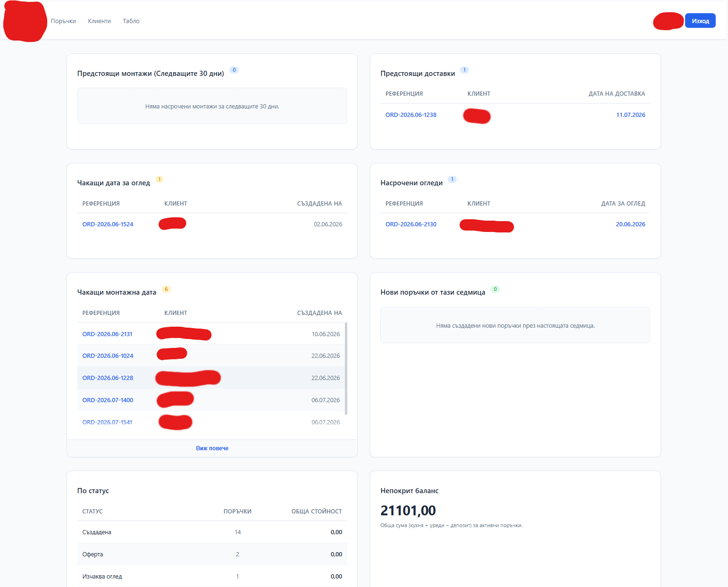Select the uncovered balance amount 21101,00
The image size is (728, 587).
408,511
